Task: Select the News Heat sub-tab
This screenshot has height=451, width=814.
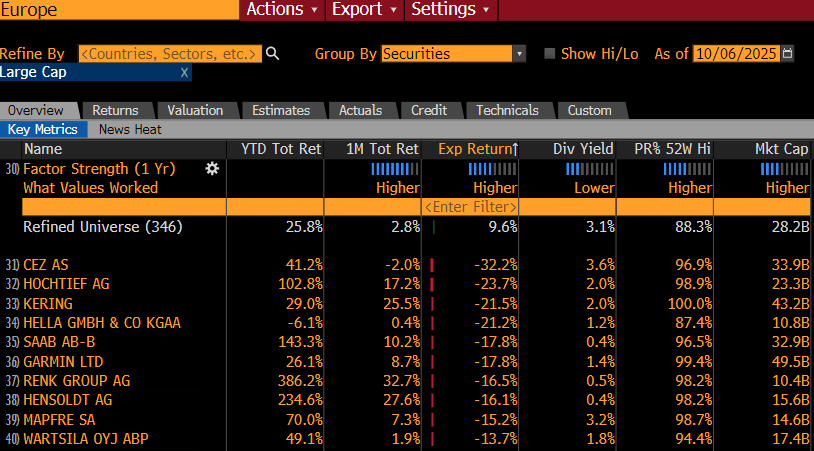Action: pos(130,129)
